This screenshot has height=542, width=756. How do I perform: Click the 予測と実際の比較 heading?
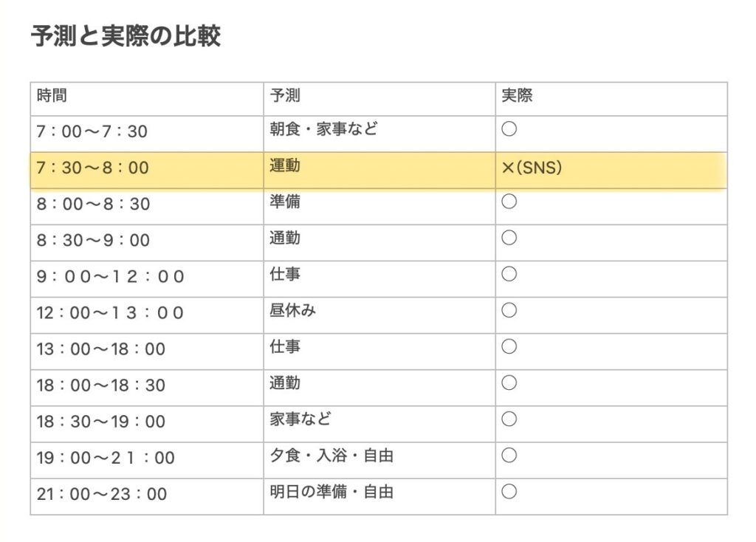[126, 36]
